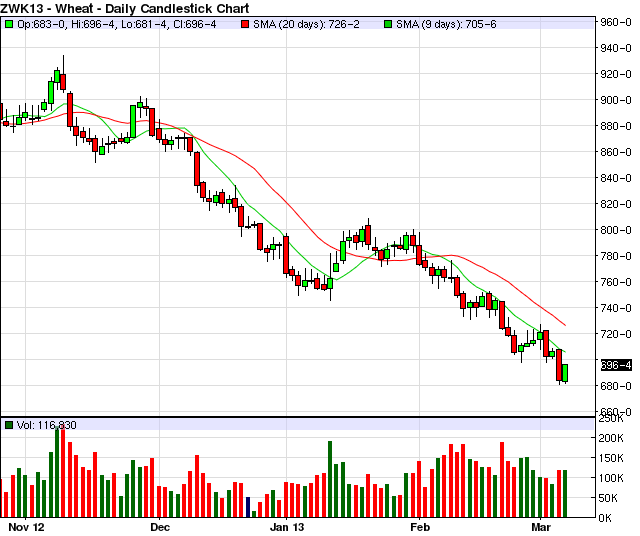Click the 820-0 price axis label

point(616,204)
